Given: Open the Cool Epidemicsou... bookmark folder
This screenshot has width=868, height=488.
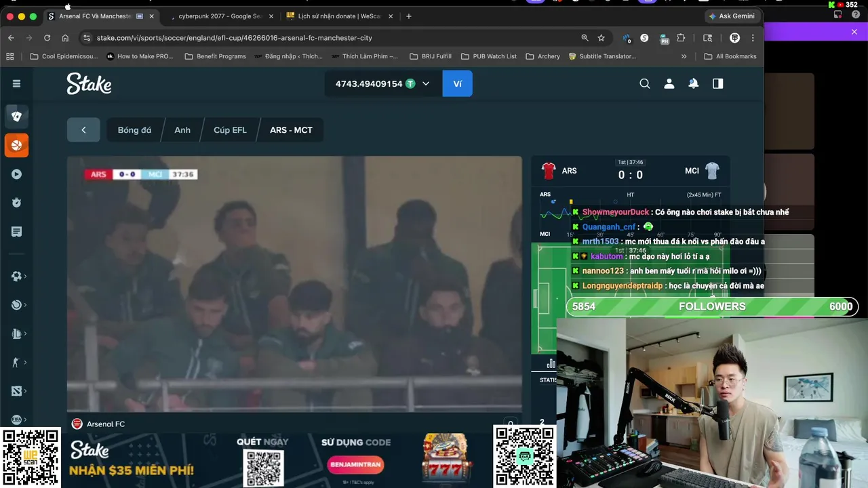Looking at the screenshot, I should (64, 56).
